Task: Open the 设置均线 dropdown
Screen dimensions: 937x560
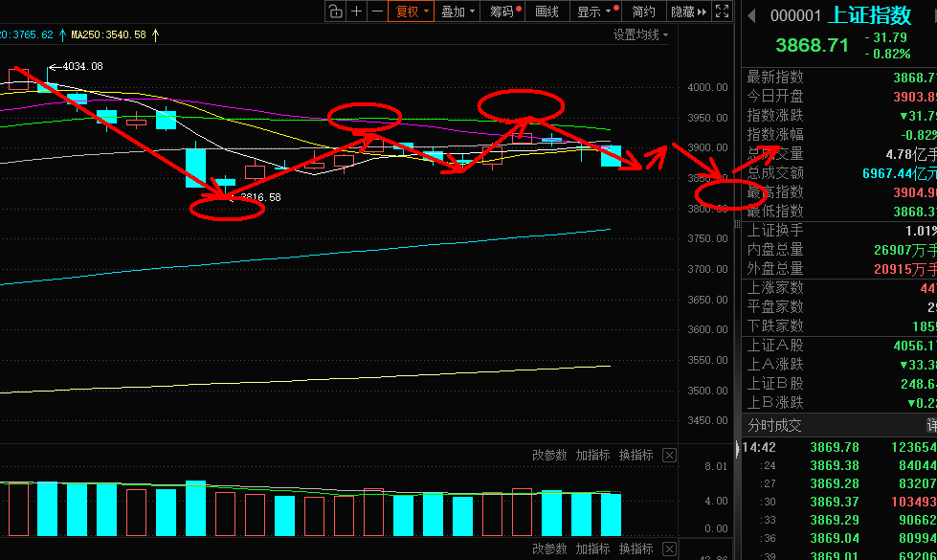Action: pyautogui.click(x=640, y=35)
